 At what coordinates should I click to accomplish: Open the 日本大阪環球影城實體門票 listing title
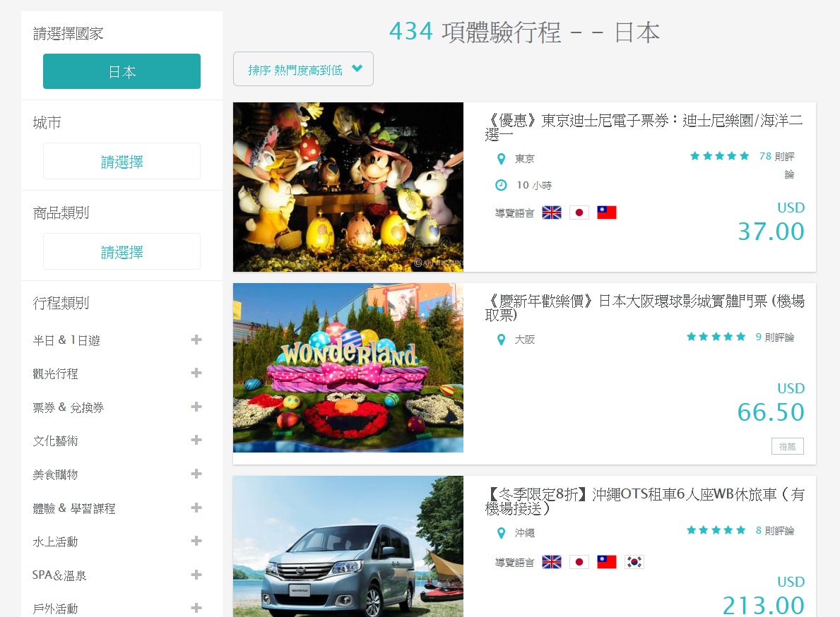click(x=644, y=308)
